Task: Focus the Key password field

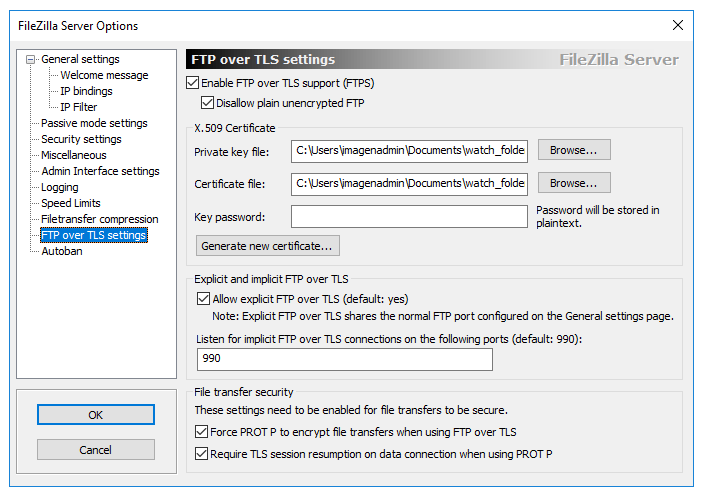Action: tap(409, 217)
